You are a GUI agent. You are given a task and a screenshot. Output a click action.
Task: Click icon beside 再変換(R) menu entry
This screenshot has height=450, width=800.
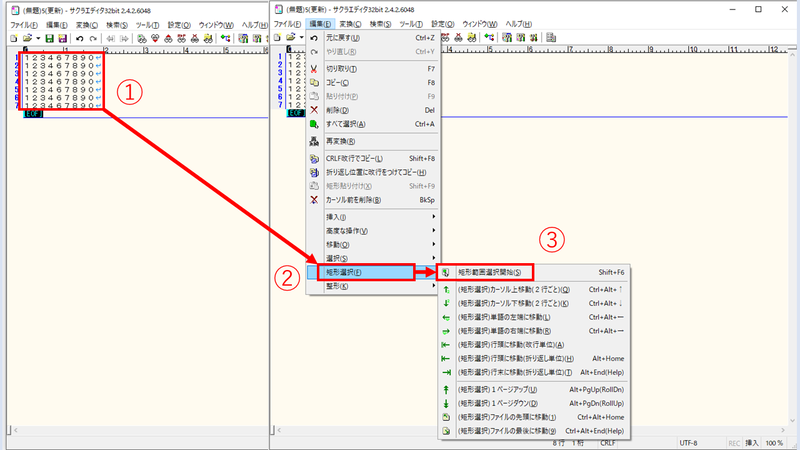point(314,141)
